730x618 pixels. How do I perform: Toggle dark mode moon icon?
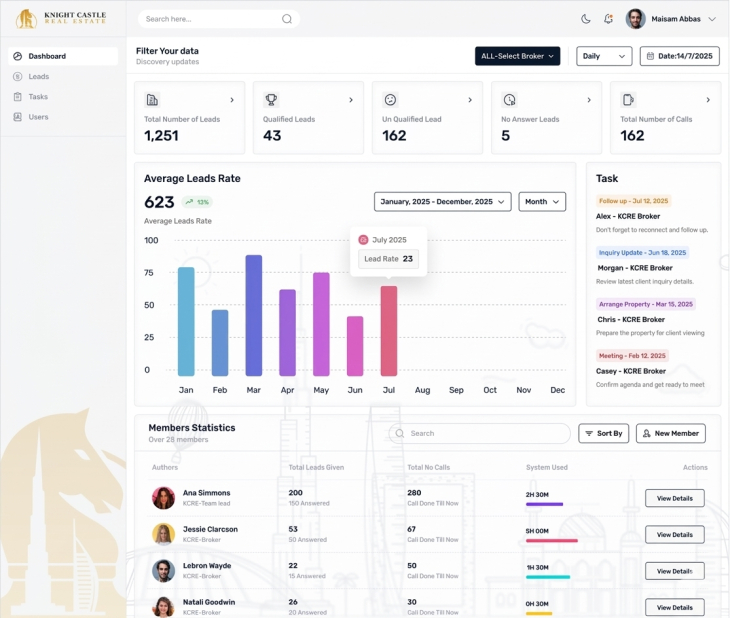pos(586,19)
